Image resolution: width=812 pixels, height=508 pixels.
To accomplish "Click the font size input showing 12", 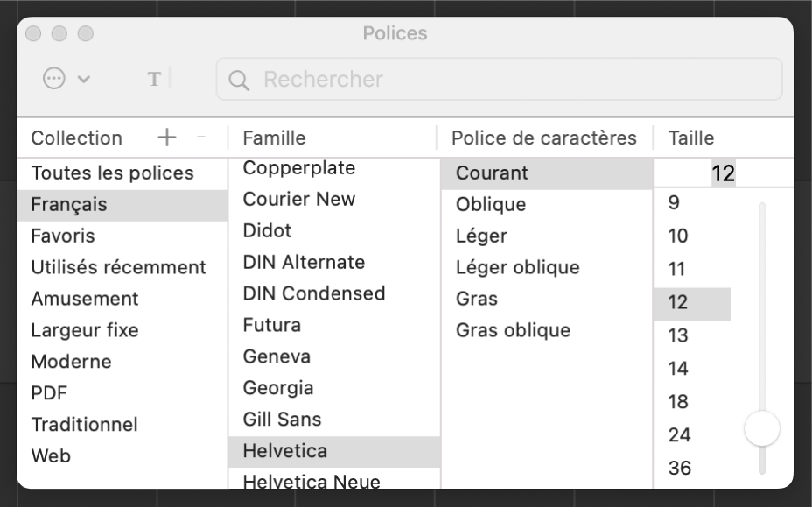I will tap(723, 173).
